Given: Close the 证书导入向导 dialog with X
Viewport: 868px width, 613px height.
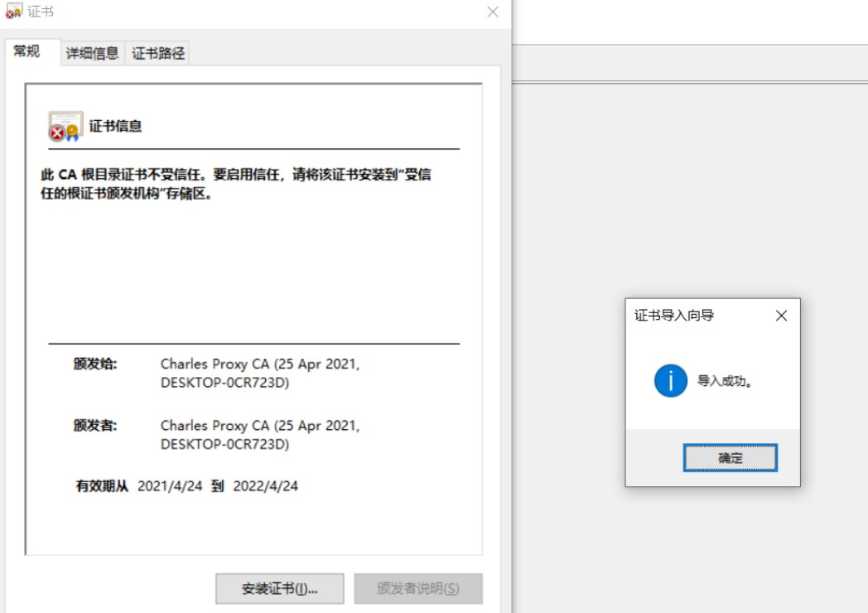Looking at the screenshot, I should pos(781,316).
